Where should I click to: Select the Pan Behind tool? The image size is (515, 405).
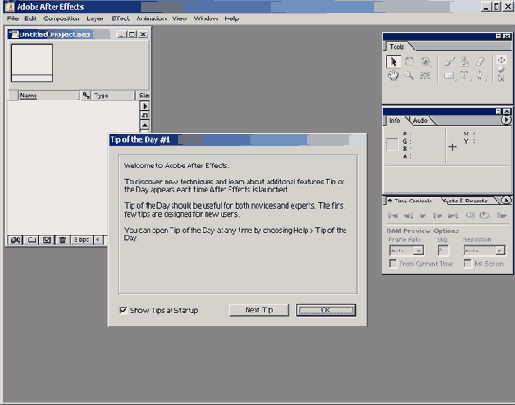tap(425, 76)
